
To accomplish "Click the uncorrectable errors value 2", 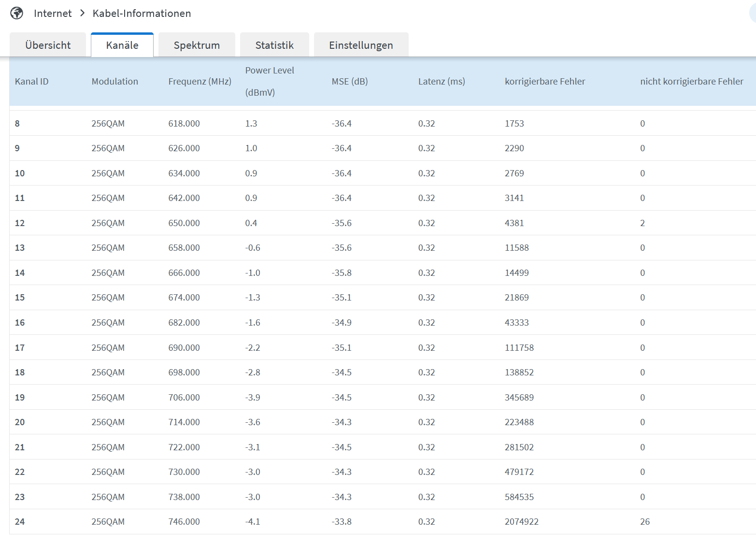I will pos(642,223).
